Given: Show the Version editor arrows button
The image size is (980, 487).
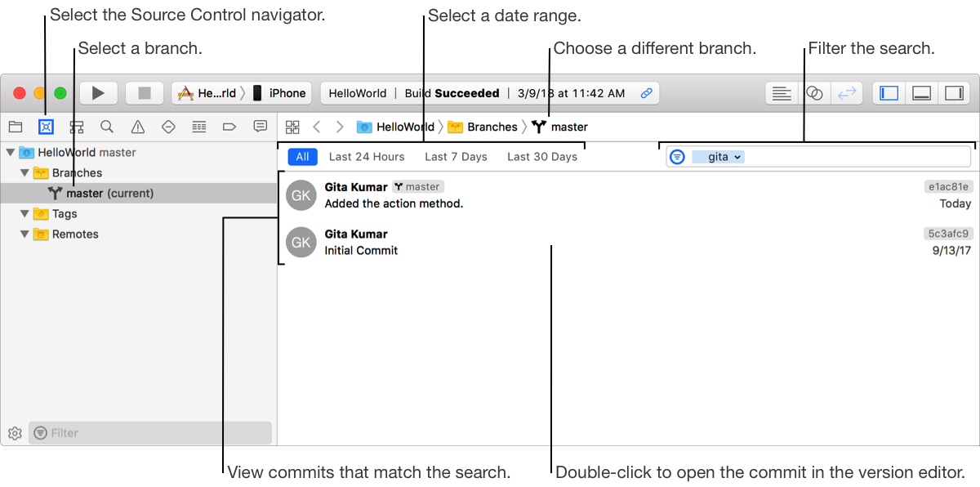Looking at the screenshot, I should pyautogui.click(x=847, y=93).
